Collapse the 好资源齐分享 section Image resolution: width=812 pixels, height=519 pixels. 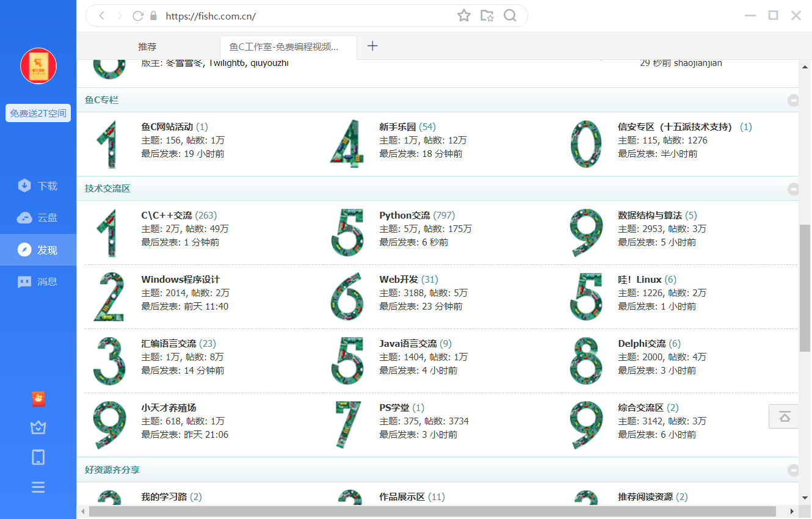793,470
